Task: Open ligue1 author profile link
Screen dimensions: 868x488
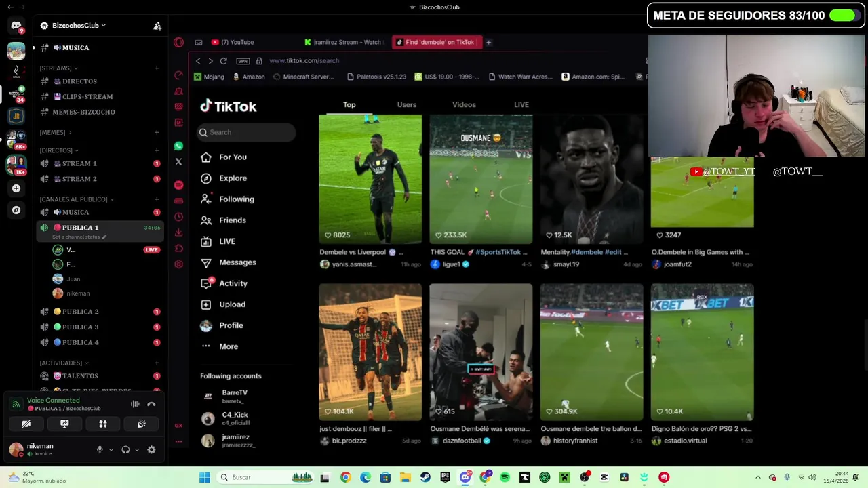Action: tap(450, 264)
